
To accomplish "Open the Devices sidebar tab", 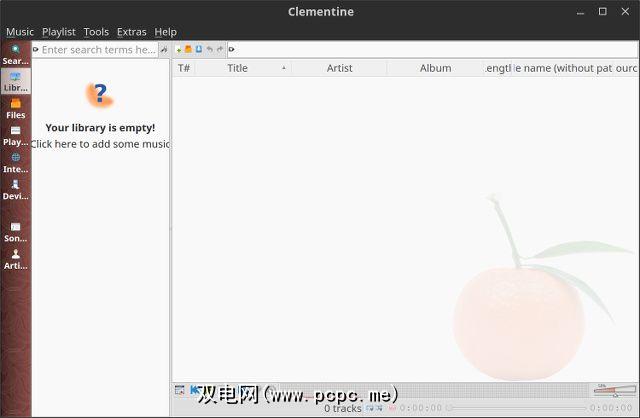I will pos(16,189).
